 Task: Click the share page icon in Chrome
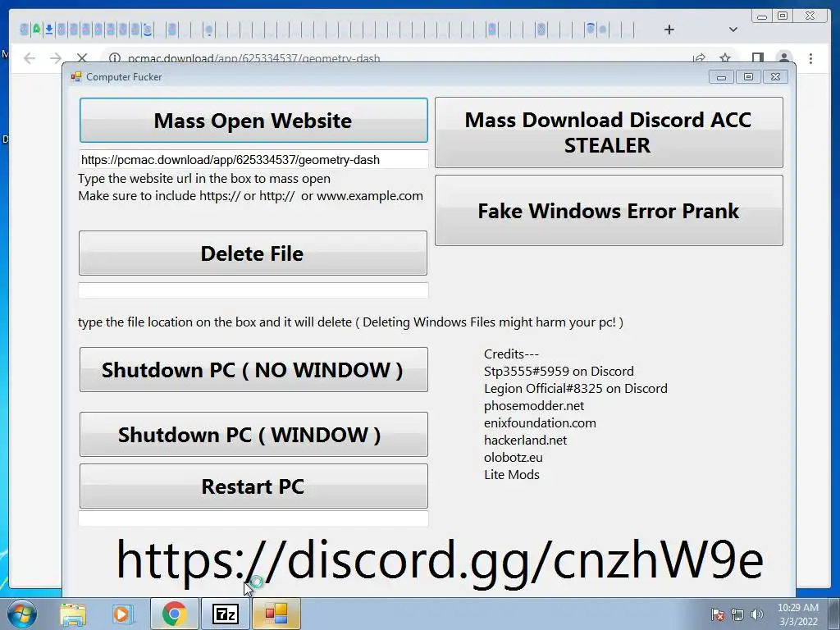click(x=699, y=58)
